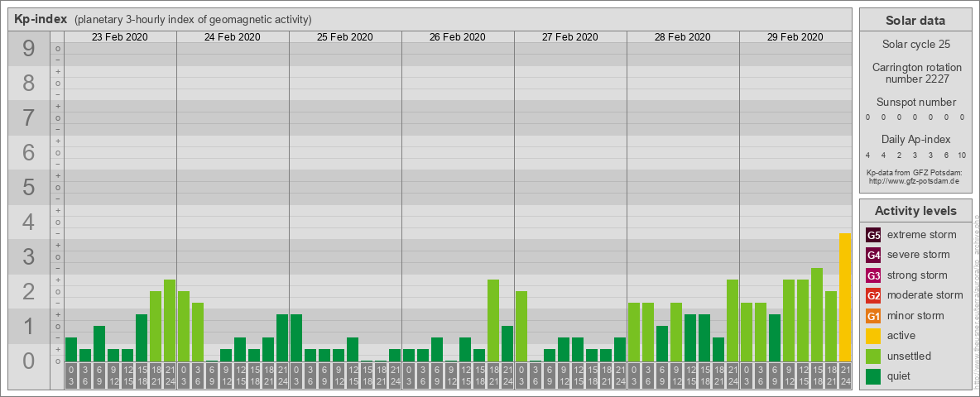Click the 'Daily Ap-index' label
This screenshot has width=980, height=397.
pyautogui.click(x=915, y=139)
